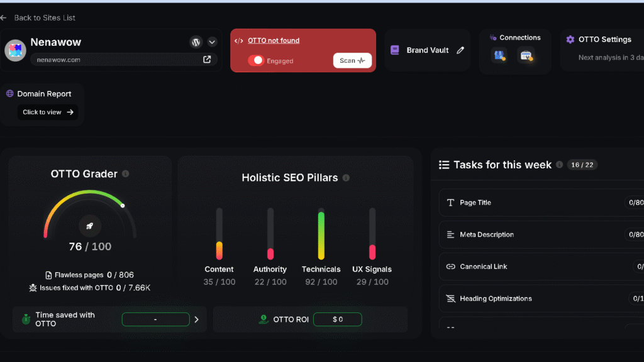The width and height of the screenshot is (644, 362).
Task: Click the Page Title T icon
Action: (450, 202)
